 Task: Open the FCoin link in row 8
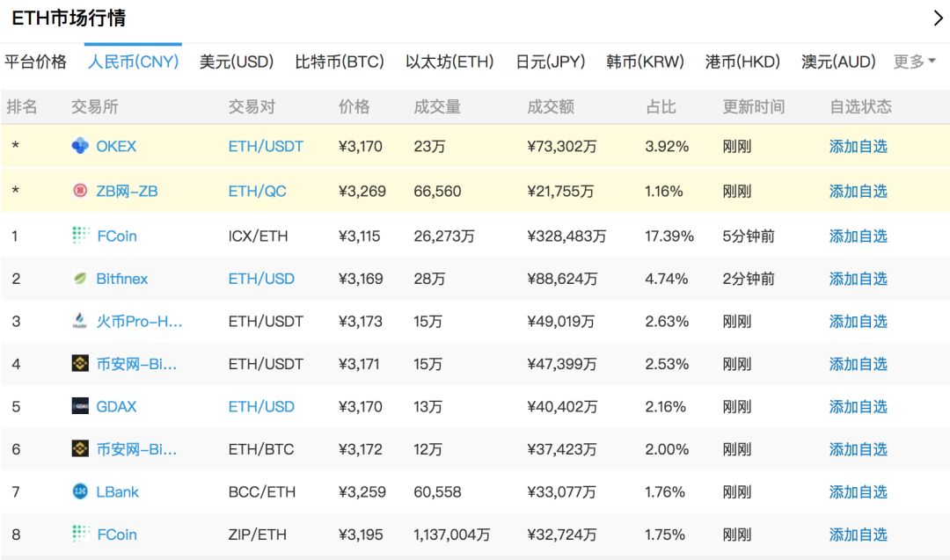coord(117,535)
